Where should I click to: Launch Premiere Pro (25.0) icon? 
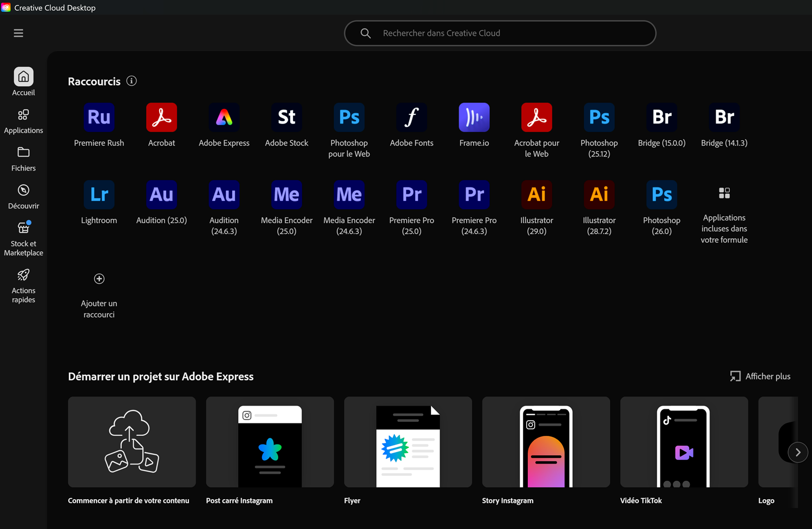[411, 195]
